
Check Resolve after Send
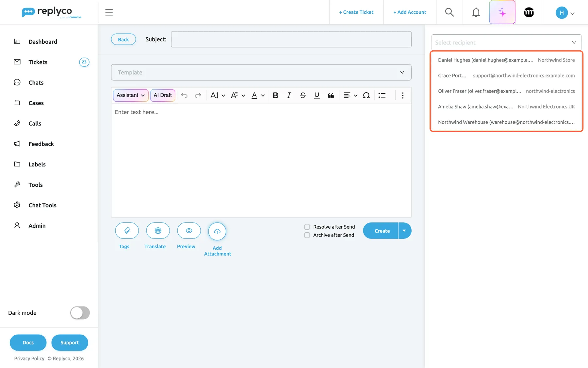(x=307, y=227)
